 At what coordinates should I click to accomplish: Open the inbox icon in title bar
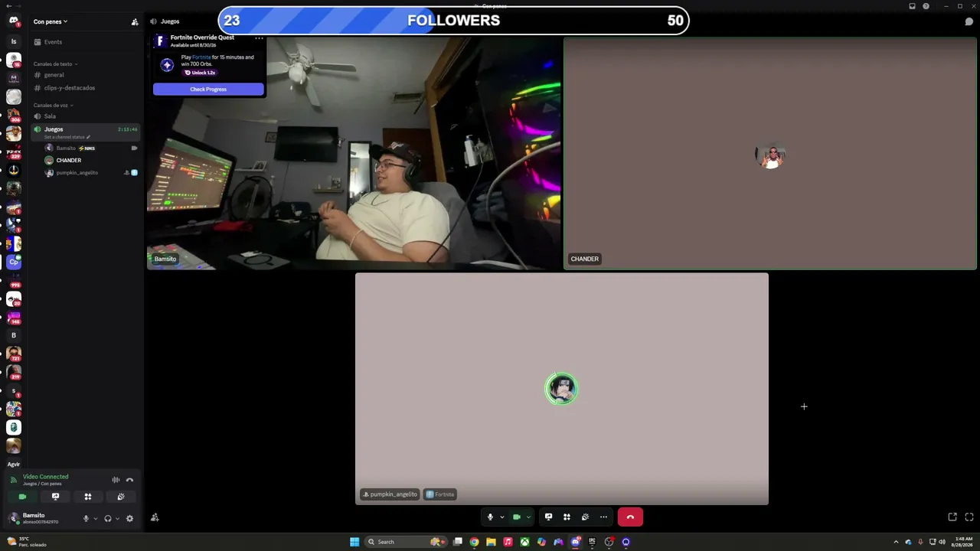coord(912,6)
